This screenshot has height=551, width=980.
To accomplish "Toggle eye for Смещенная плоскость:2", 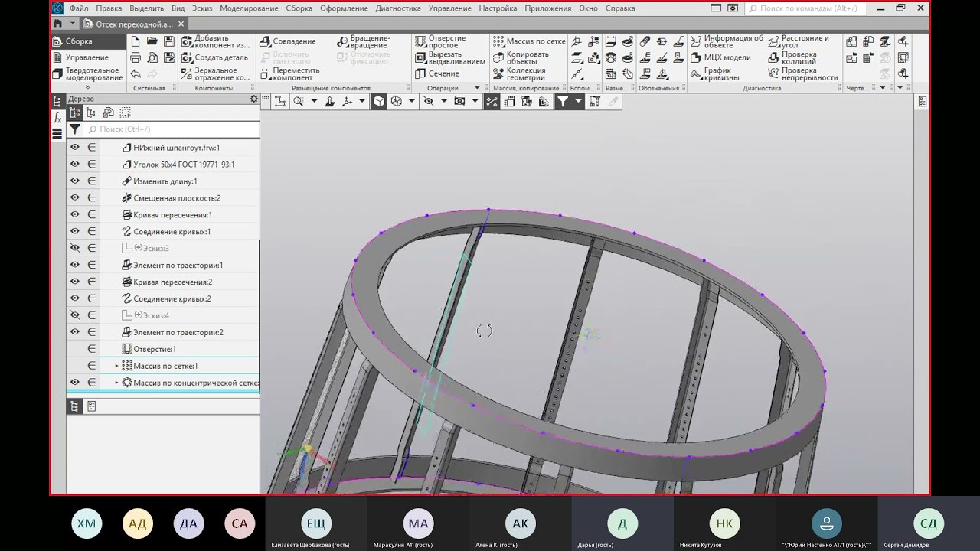I will [x=75, y=198].
